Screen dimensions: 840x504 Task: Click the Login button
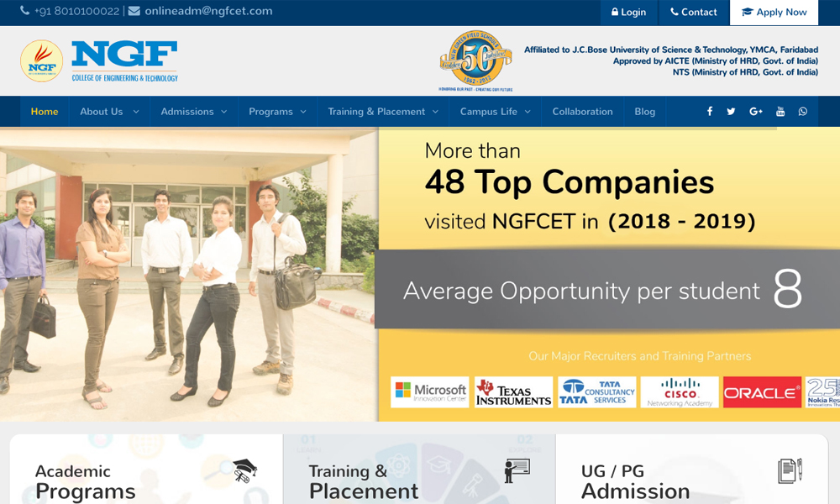(629, 13)
